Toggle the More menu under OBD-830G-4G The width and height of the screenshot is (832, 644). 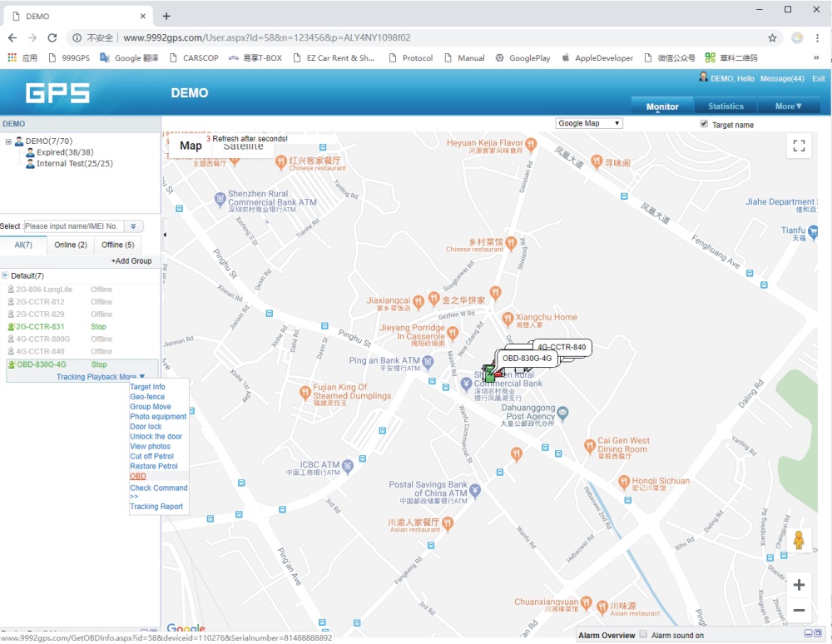132,377
